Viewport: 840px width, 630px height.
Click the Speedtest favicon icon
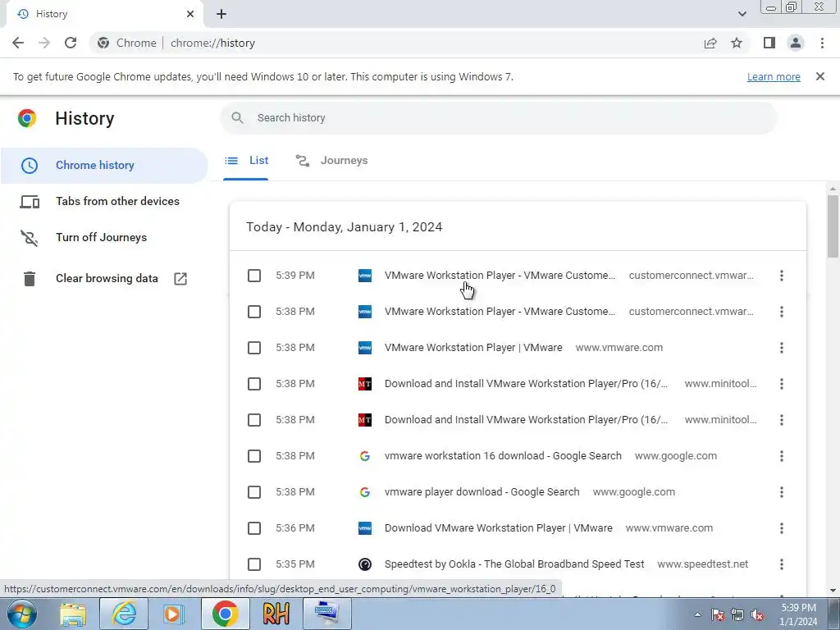[365, 564]
